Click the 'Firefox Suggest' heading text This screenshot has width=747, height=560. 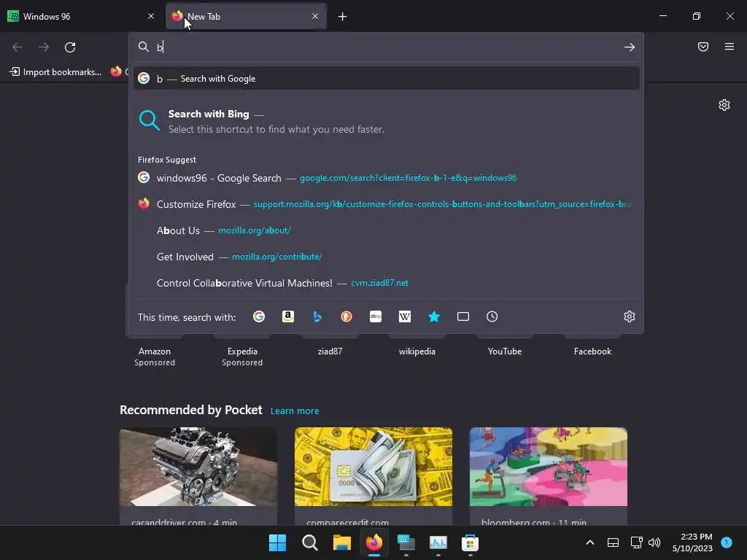click(167, 160)
